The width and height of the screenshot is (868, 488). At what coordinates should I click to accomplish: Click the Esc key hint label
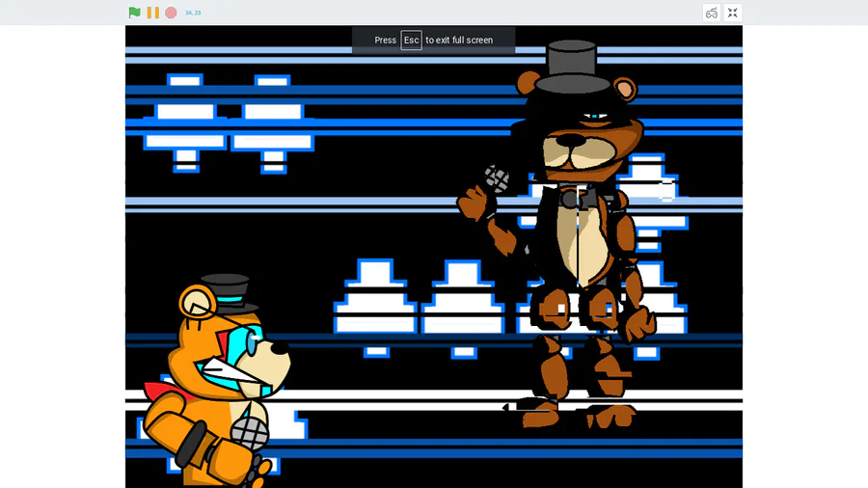coord(411,40)
